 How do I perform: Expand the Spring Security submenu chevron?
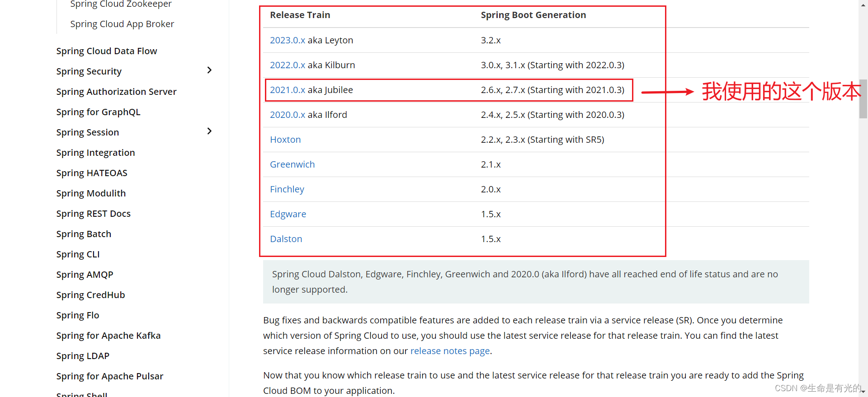tap(209, 70)
